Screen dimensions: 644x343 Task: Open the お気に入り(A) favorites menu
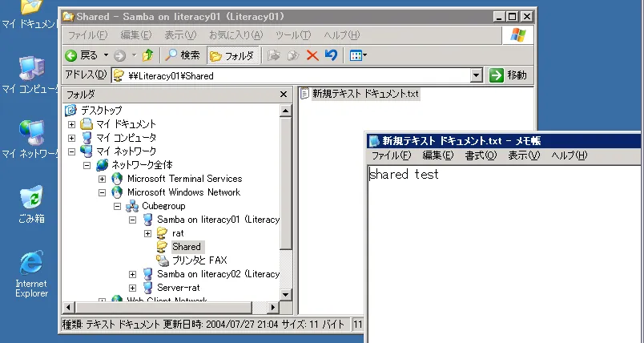(x=235, y=35)
